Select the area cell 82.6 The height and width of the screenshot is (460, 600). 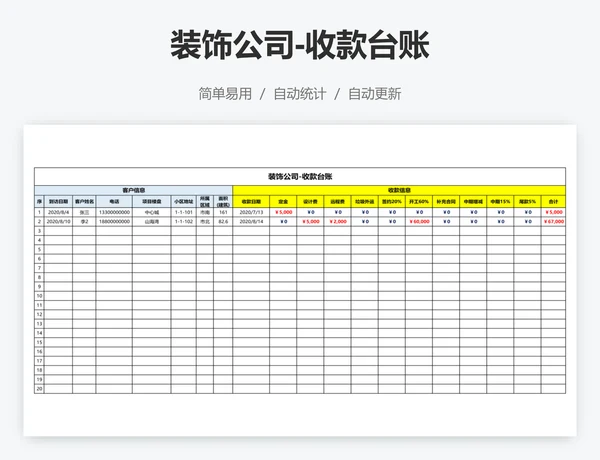click(x=223, y=222)
